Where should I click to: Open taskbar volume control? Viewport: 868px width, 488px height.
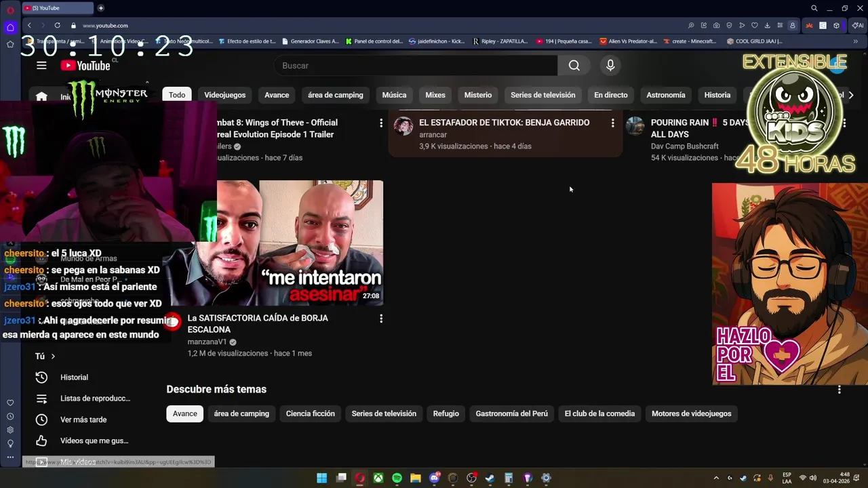813,479
